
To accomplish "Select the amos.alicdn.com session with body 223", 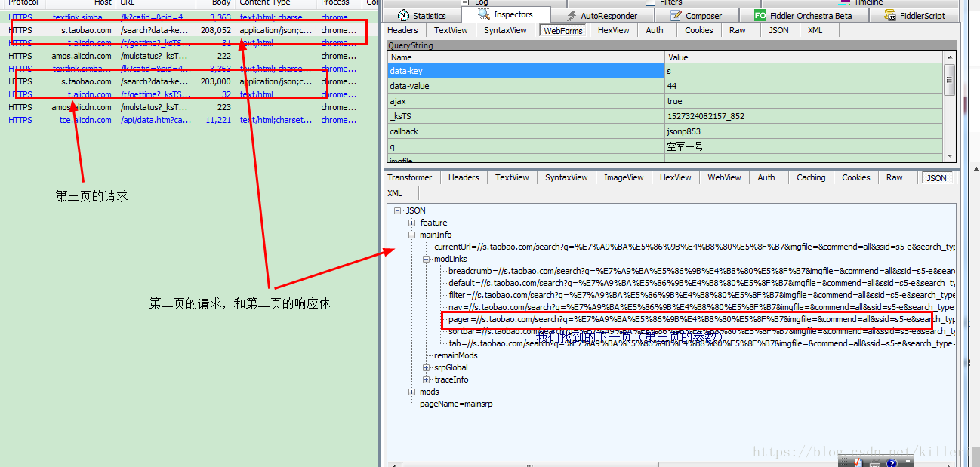I will [189, 107].
